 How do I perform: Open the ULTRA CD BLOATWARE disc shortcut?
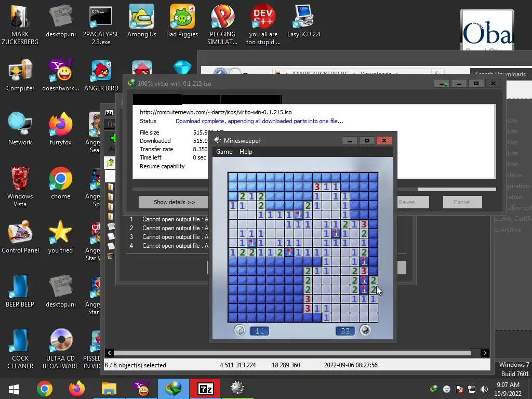[x=60, y=349]
